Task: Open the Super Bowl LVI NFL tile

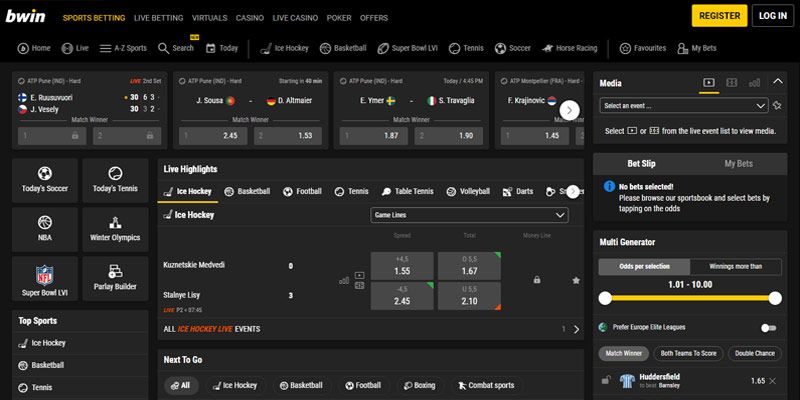Action: [x=45, y=279]
